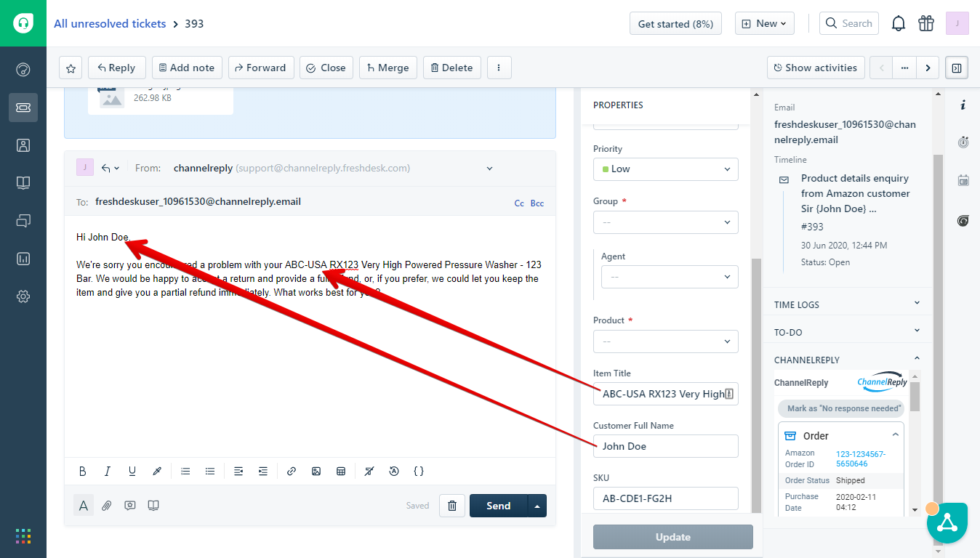Decrease indent in editor
This screenshot has width=980, height=558.
pyautogui.click(x=238, y=472)
